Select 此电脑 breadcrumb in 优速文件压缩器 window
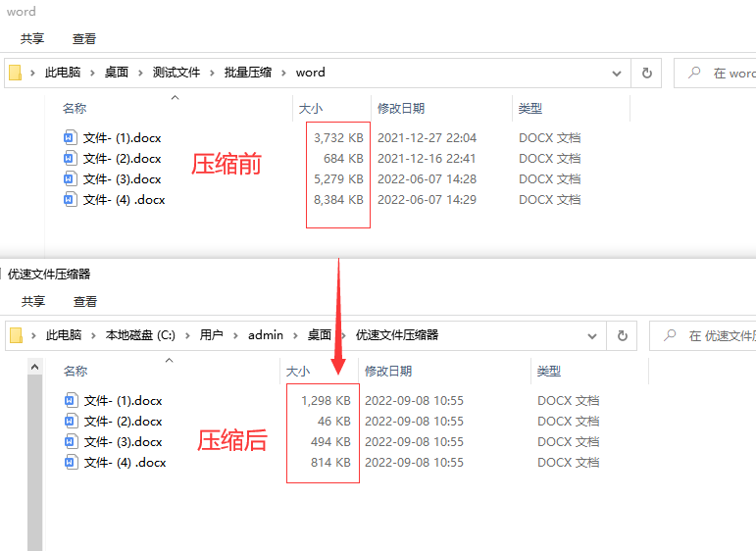Viewport: 756px width, 551px height. pyautogui.click(x=64, y=335)
